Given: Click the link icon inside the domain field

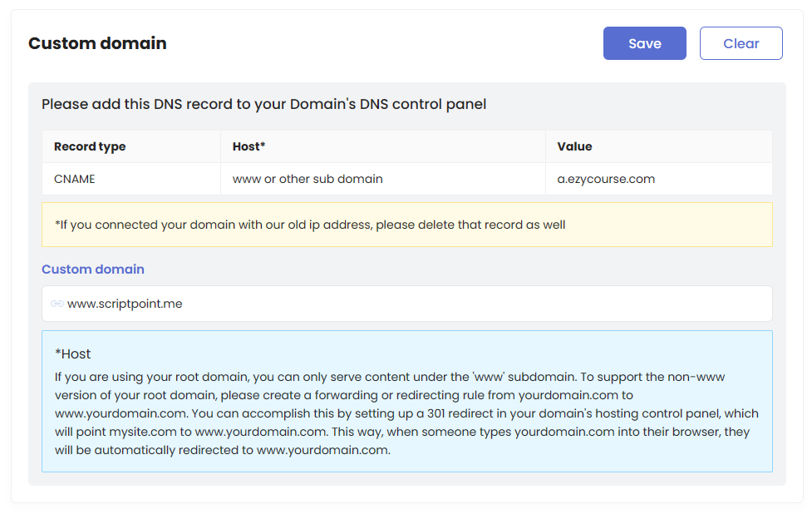Looking at the screenshot, I should 57,304.
